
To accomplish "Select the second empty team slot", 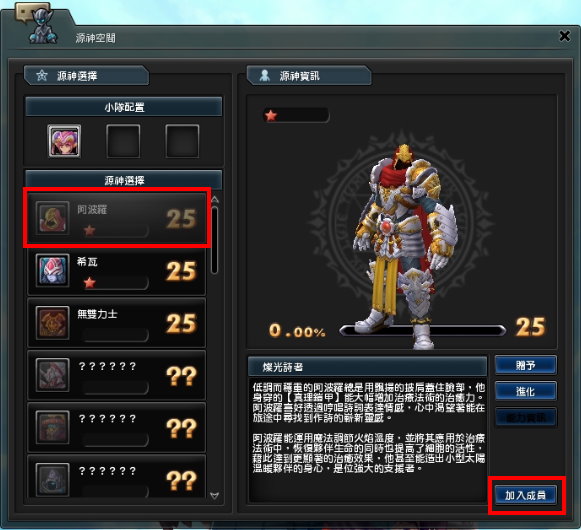I will pyautogui.click(x=123, y=141).
